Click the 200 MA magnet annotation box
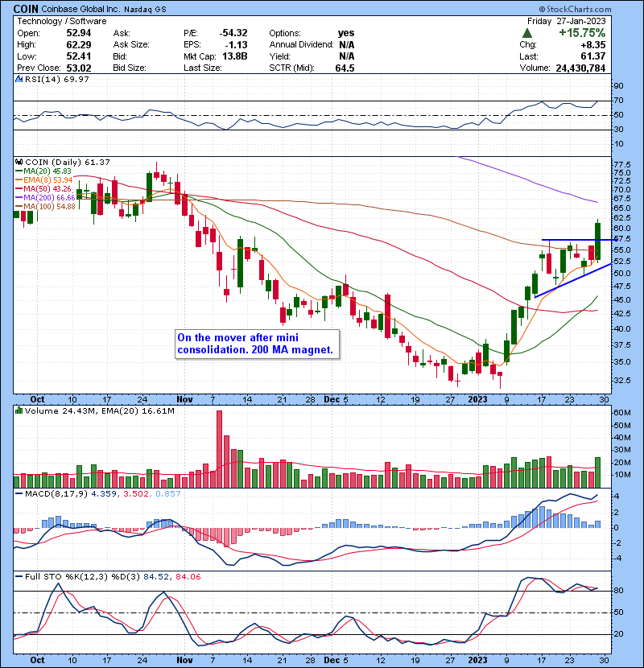This screenshot has height=668, width=644. pos(258,344)
